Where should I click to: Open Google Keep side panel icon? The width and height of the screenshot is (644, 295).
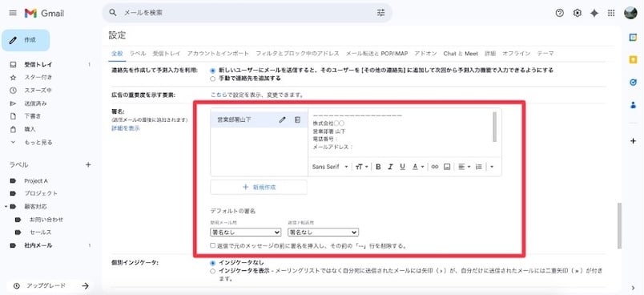tap(633, 60)
